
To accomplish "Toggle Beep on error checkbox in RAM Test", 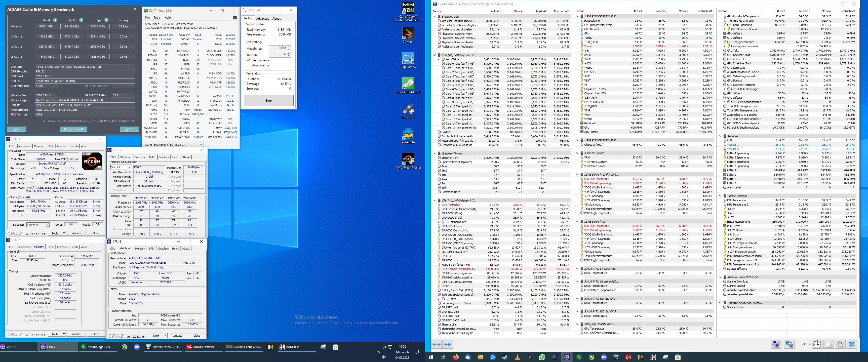I will [x=249, y=60].
